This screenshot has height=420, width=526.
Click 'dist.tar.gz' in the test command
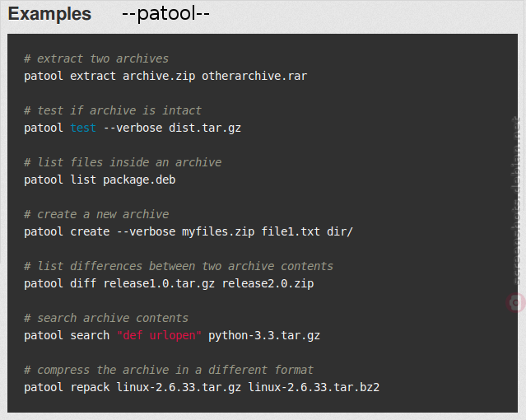tap(205, 128)
